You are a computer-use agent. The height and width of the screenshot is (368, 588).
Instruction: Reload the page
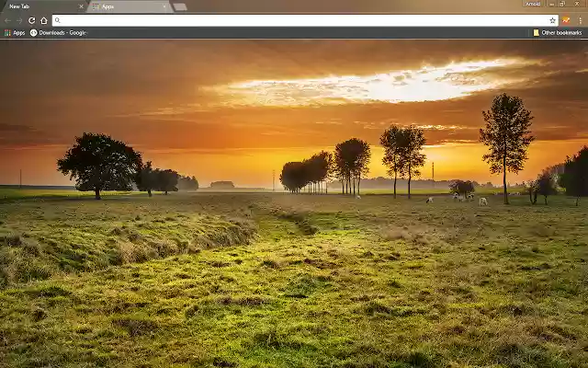click(32, 20)
